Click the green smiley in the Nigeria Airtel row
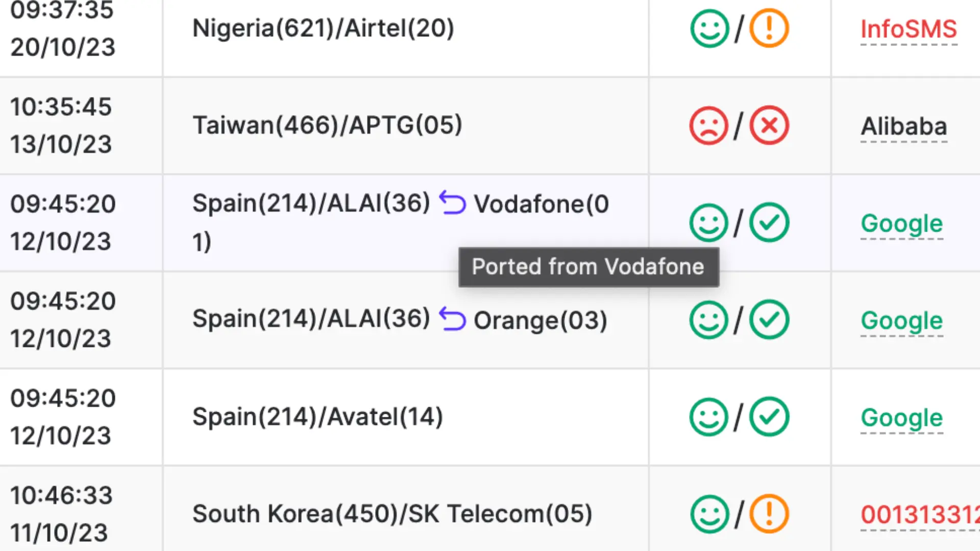Viewport: 980px width, 551px height. point(709,29)
